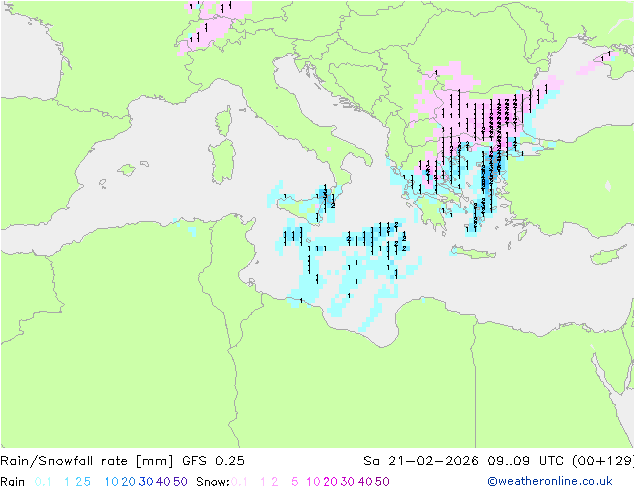The height and width of the screenshot is (490, 634).
Task: Pick the snow legend value 5
Action: [295, 482]
